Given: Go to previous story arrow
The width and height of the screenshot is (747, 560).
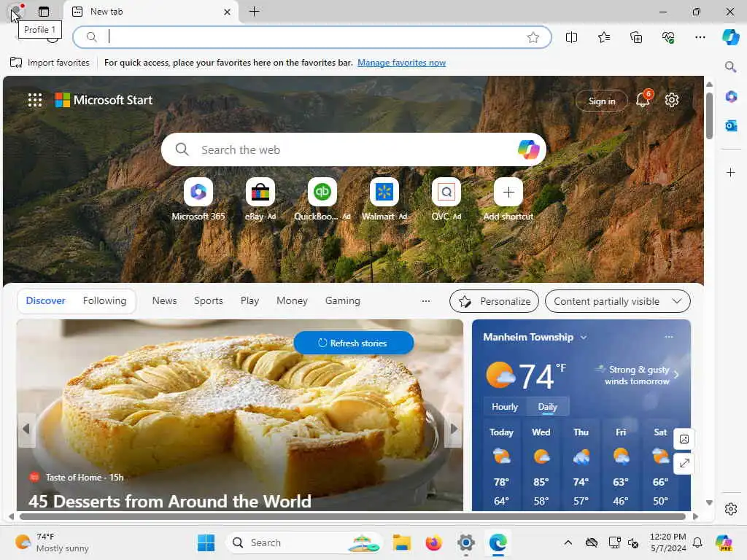Looking at the screenshot, I should point(26,429).
